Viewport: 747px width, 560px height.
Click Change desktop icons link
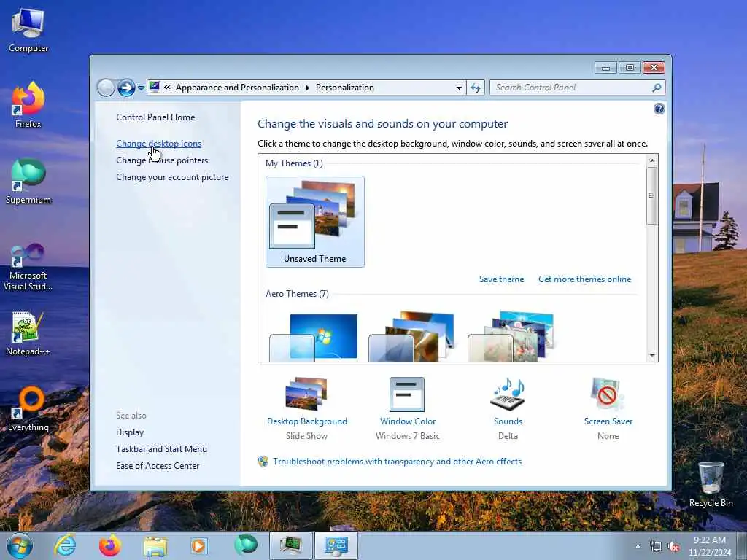[158, 144]
